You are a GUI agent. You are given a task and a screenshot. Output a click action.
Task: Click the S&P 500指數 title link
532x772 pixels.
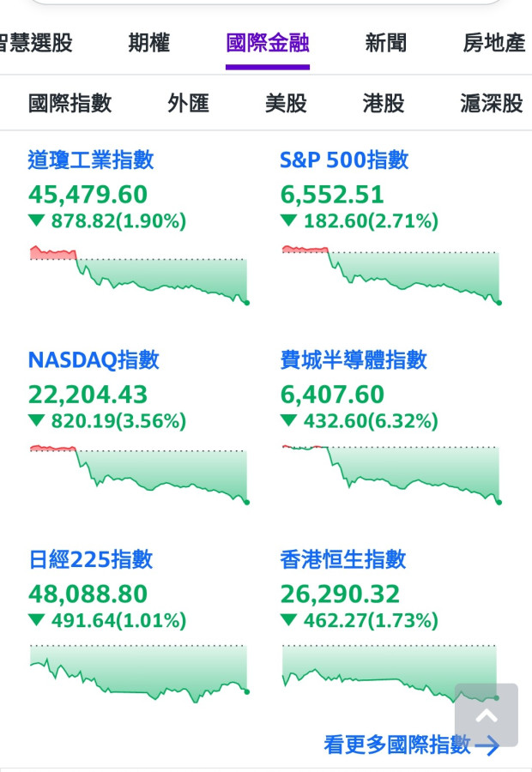point(344,160)
